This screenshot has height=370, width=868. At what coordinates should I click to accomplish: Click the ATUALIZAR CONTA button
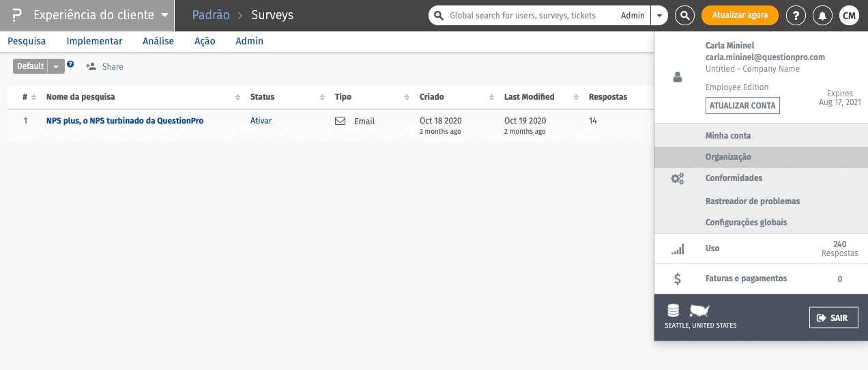click(742, 106)
